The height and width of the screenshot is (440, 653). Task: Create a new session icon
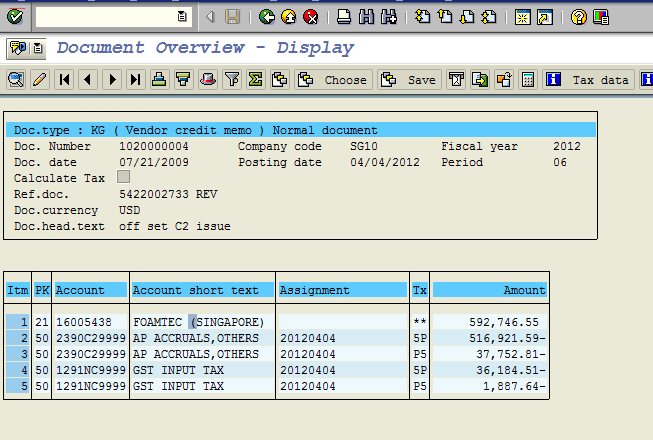[x=523, y=17]
